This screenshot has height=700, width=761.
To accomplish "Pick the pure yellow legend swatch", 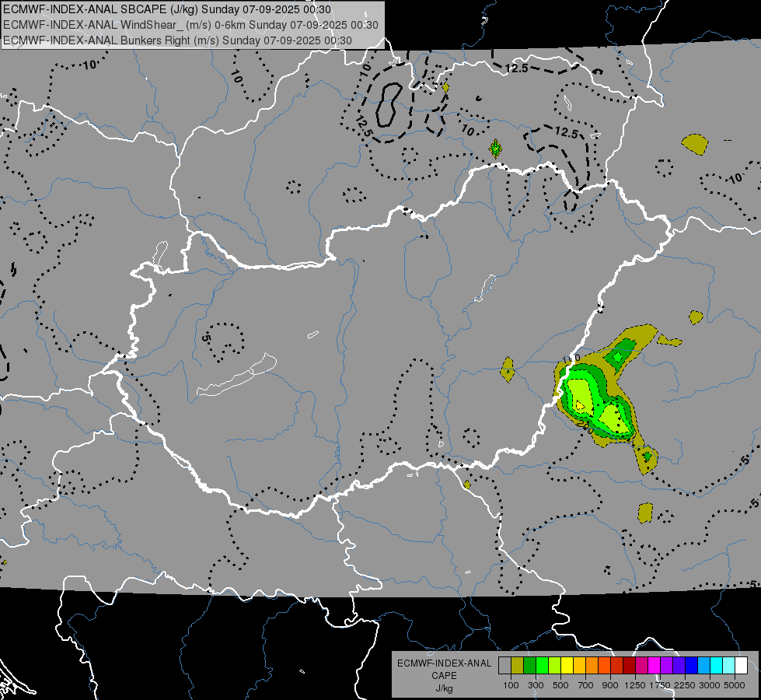I will pyautogui.click(x=567, y=665).
